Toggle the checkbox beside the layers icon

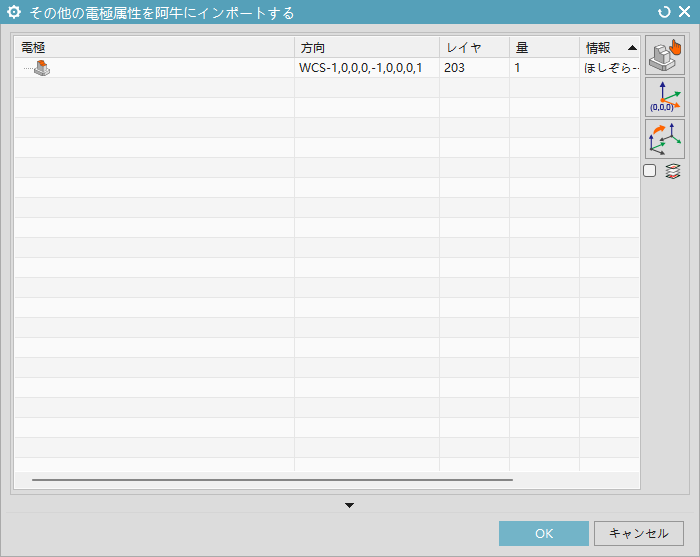pyautogui.click(x=650, y=171)
